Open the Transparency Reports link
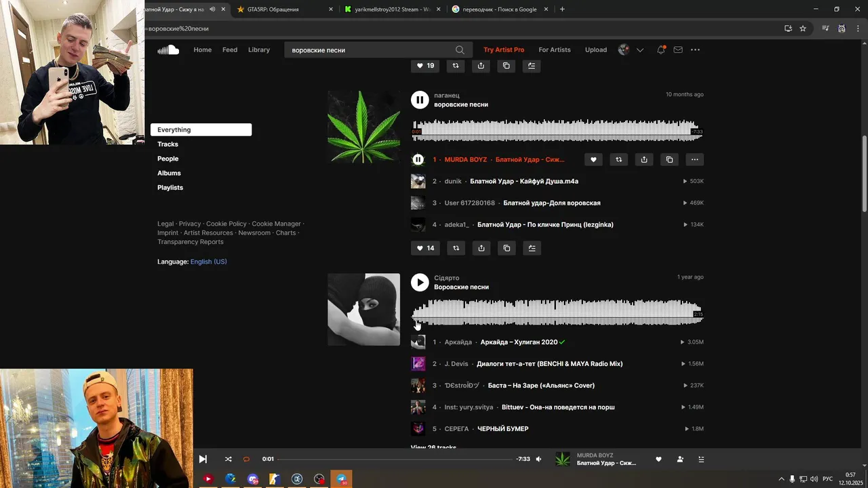Image resolution: width=868 pixels, height=488 pixels. tap(191, 242)
